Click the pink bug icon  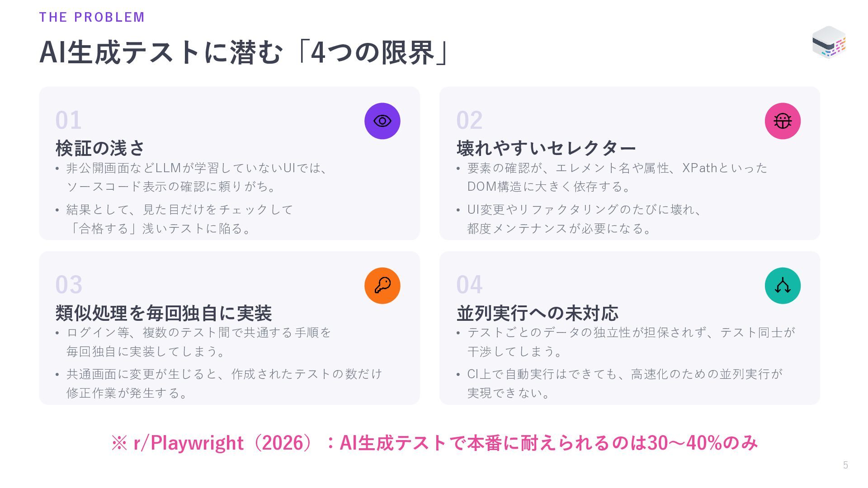pyautogui.click(x=783, y=121)
